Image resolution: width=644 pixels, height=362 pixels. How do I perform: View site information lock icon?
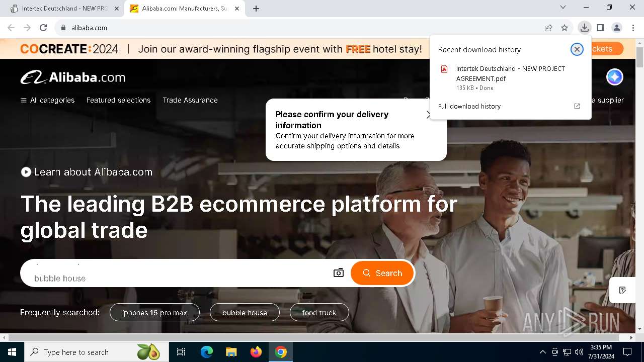63,28
